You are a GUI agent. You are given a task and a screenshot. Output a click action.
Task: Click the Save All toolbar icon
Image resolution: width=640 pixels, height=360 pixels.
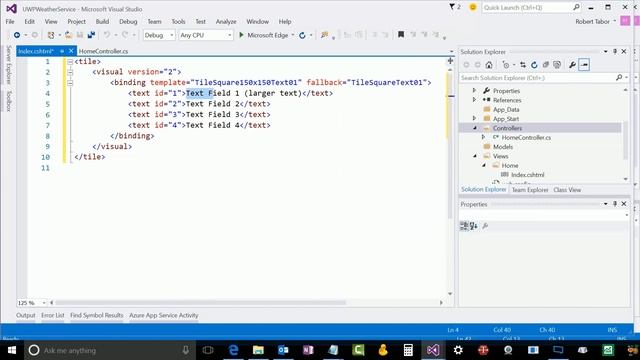[91, 35]
